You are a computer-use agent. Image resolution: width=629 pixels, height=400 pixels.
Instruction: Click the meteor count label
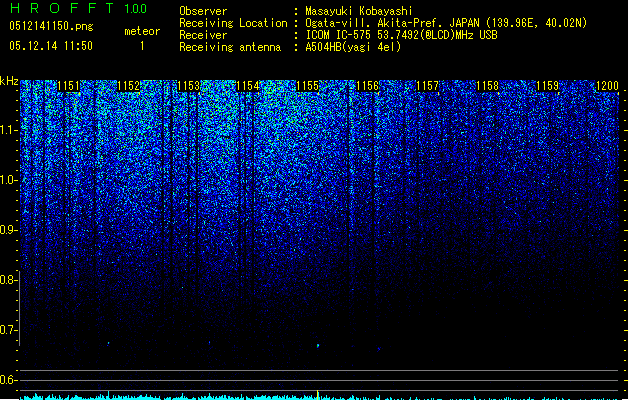tap(142, 31)
